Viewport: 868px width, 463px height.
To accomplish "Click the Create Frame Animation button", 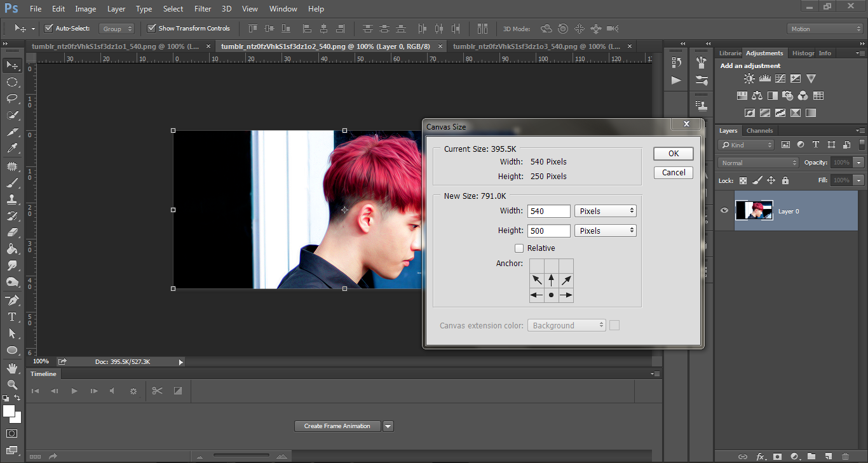I will pyautogui.click(x=337, y=426).
